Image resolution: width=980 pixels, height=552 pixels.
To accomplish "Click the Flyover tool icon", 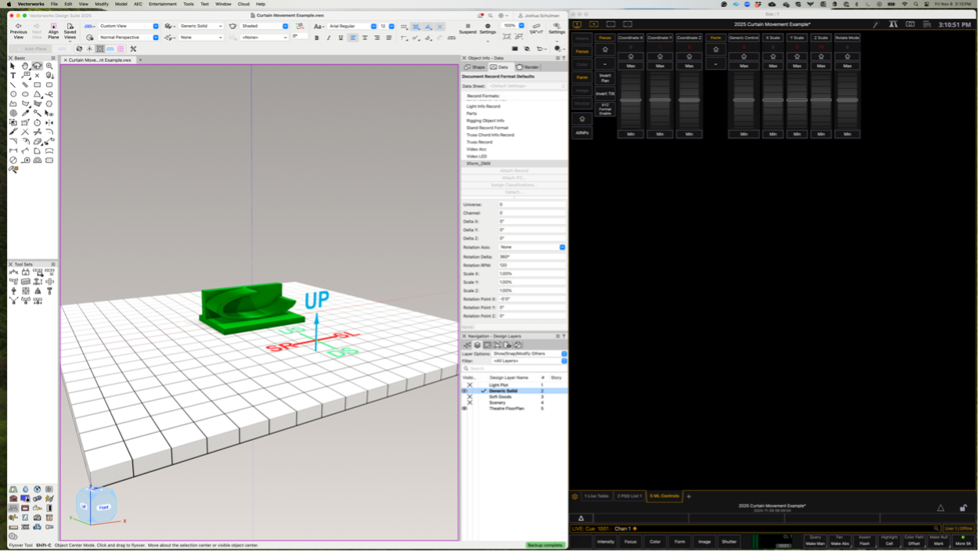I will [x=37, y=67].
